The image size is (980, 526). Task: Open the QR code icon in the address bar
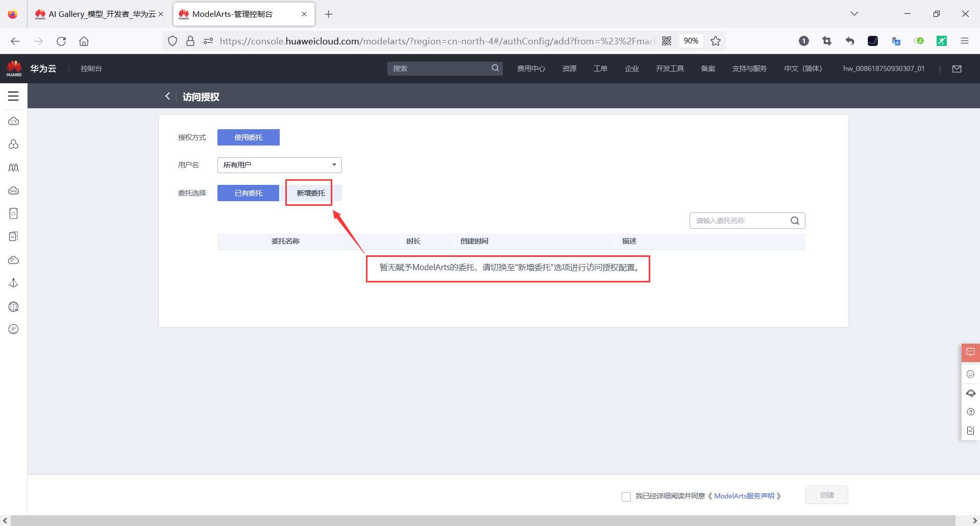pos(667,41)
